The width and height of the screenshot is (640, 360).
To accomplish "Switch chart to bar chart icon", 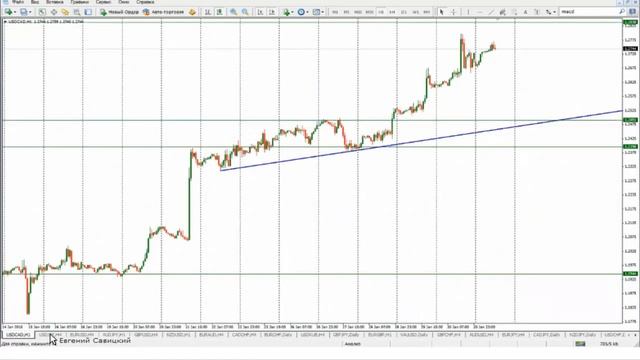I will [208, 12].
